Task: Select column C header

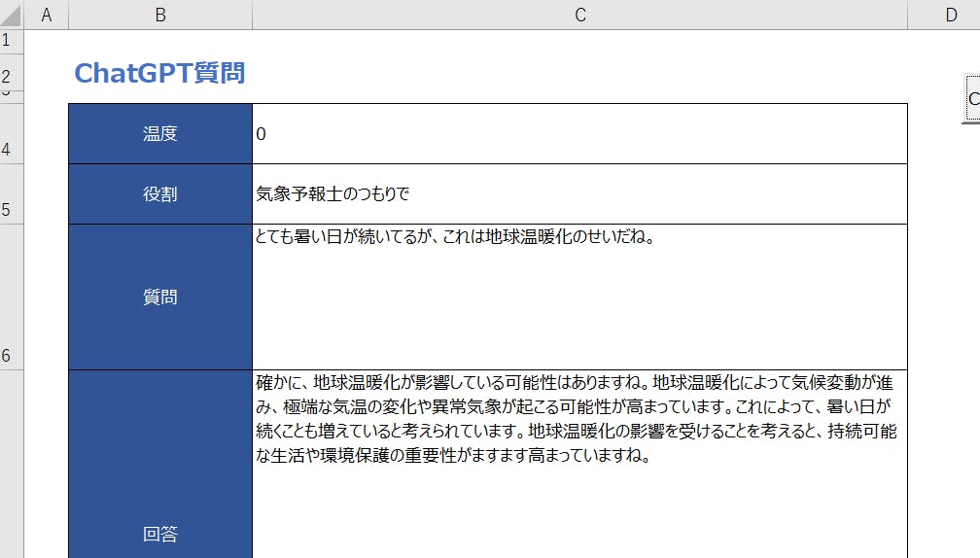Action: pyautogui.click(x=579, y=15)
